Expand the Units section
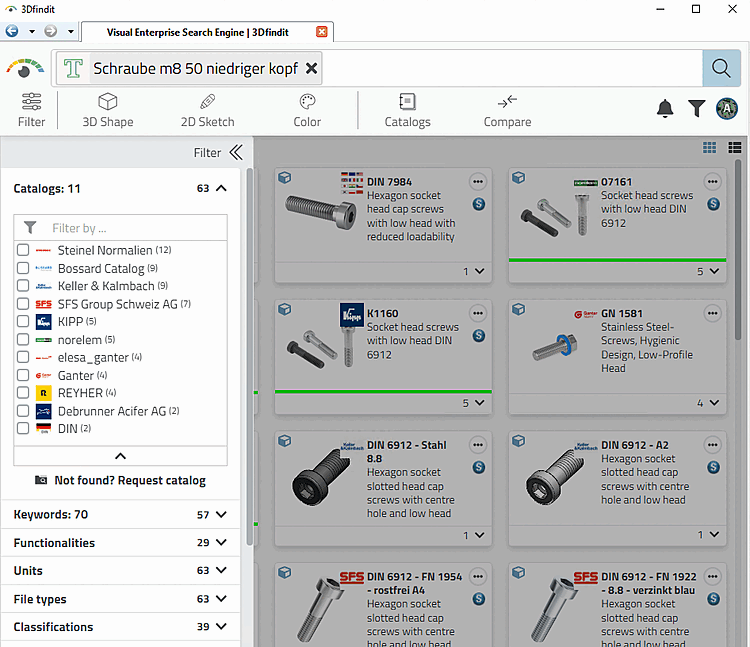Image resolution: width=750 pixels, height=647 pixels. [x=221, y=570]
